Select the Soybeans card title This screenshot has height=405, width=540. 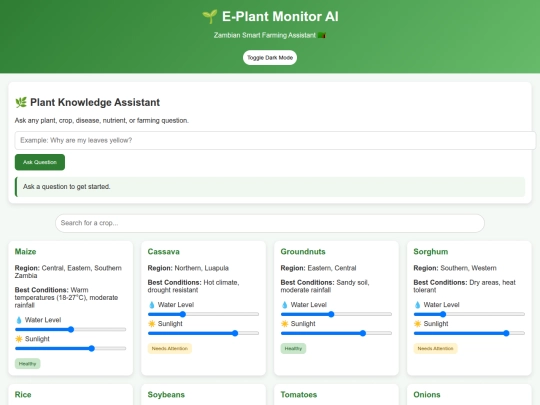[166, 395]
